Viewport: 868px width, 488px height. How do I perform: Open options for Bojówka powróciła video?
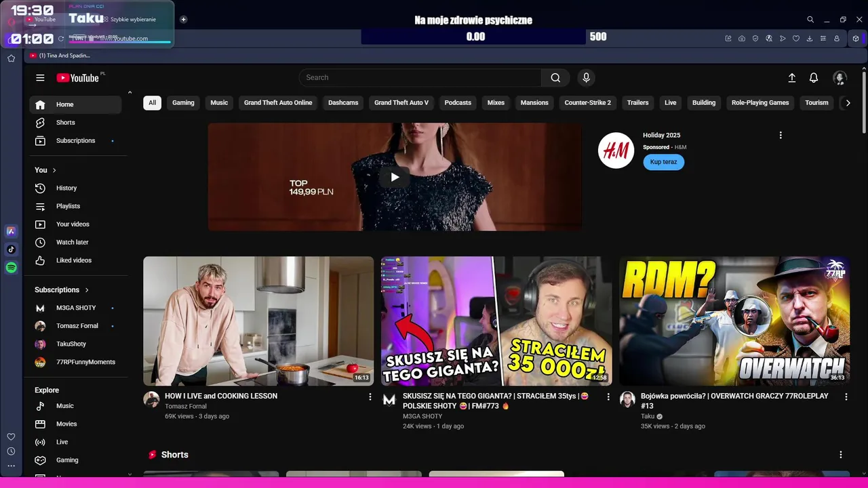[x=846, y=396]
